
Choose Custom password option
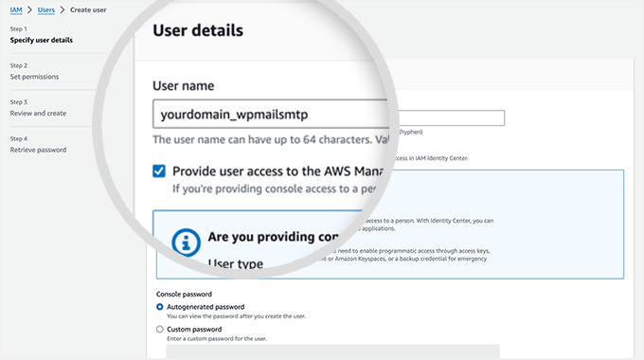[160, 329]
